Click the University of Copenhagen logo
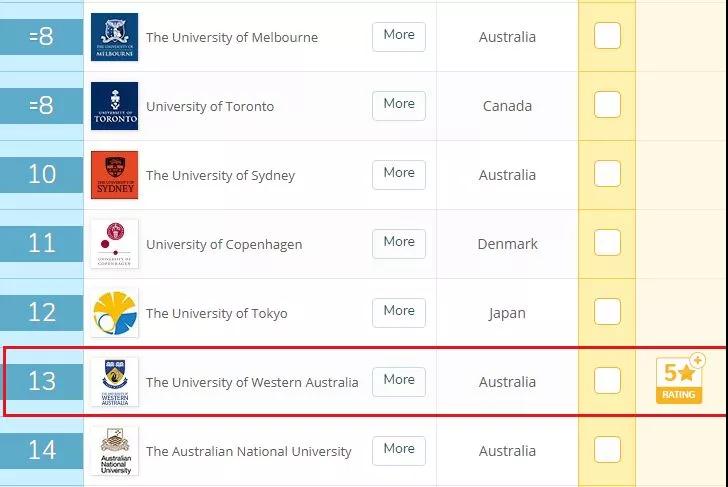The height and width of the screenshot is (487, 728). coord(114,244)
